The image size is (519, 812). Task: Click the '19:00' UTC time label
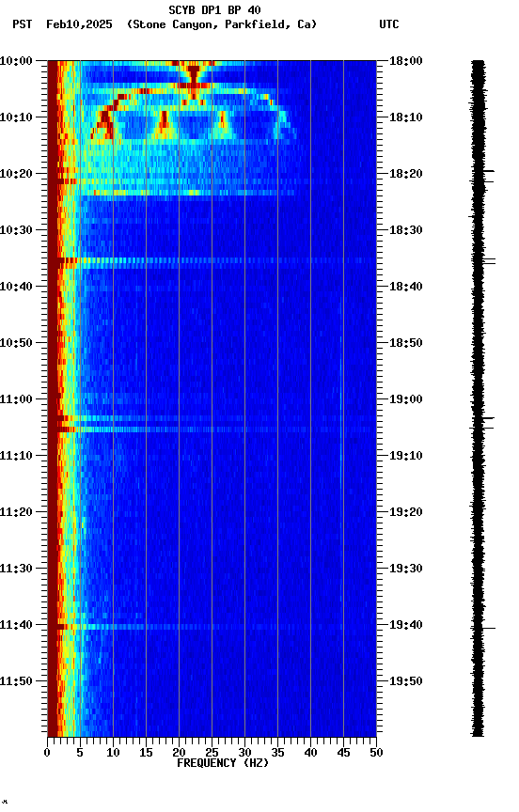(406, 399)
